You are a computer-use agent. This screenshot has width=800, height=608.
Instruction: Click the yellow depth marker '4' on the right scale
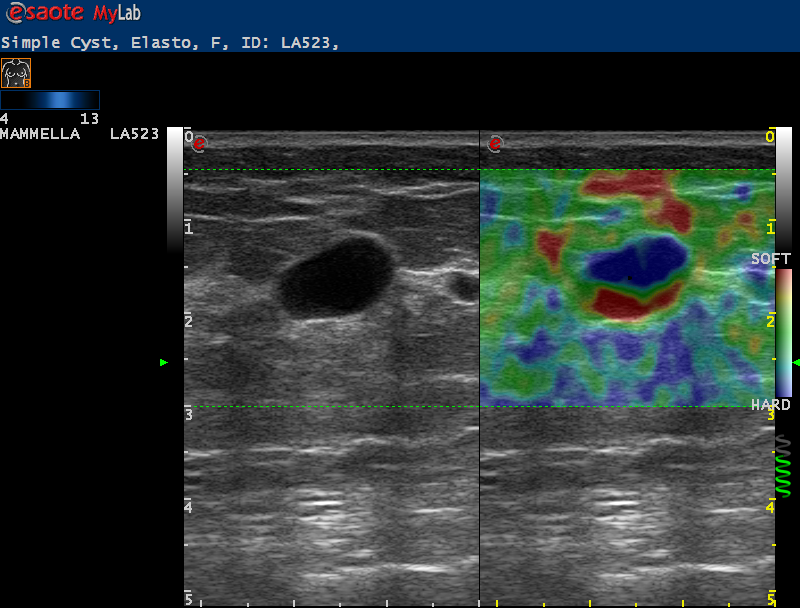tap(770, 508)
